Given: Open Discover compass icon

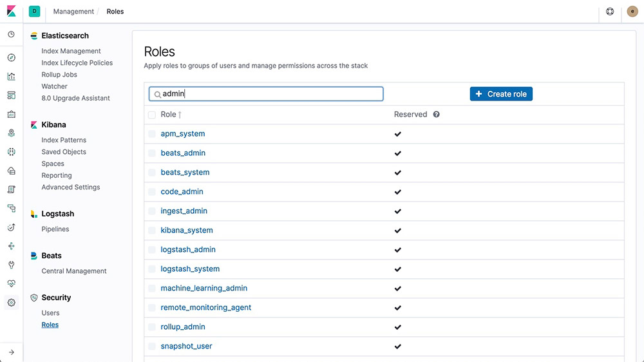Looking at the screenshot, I should [x=12, y=57].
